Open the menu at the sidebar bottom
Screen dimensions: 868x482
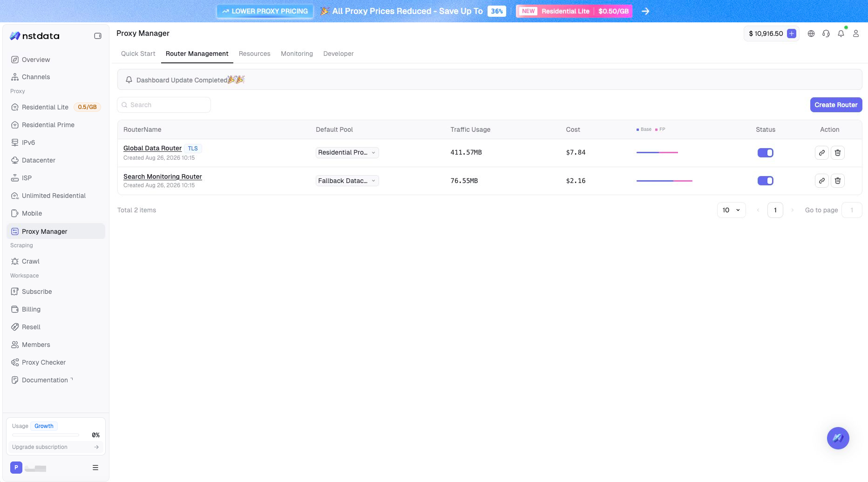coord(95,468)
